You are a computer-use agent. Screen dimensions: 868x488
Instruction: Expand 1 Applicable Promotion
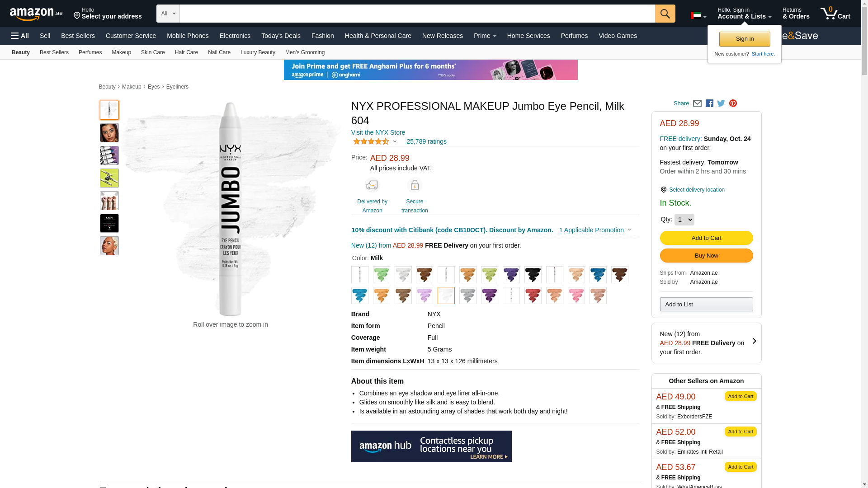pos(595,230)
